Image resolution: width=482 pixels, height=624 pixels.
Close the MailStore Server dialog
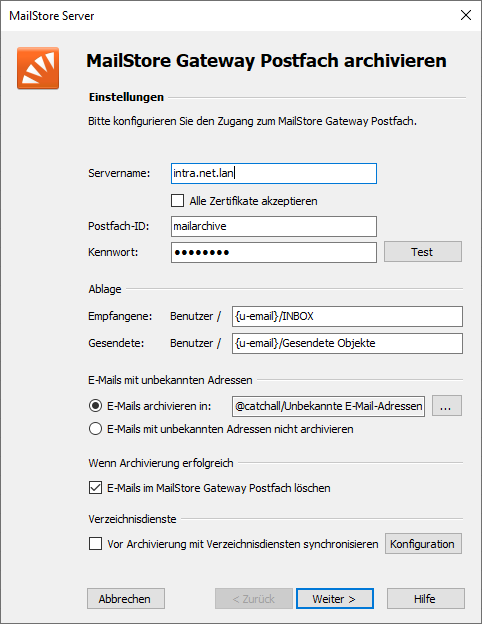[466, 15]
